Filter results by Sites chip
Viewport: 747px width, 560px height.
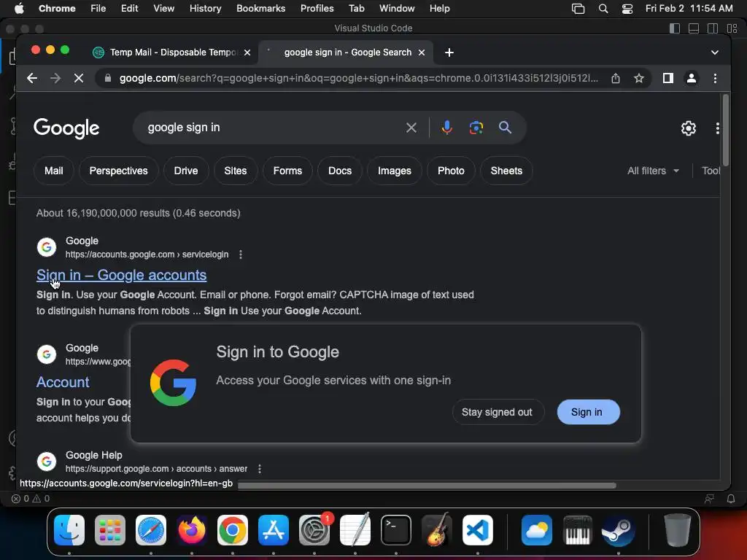tap(236, 171)
